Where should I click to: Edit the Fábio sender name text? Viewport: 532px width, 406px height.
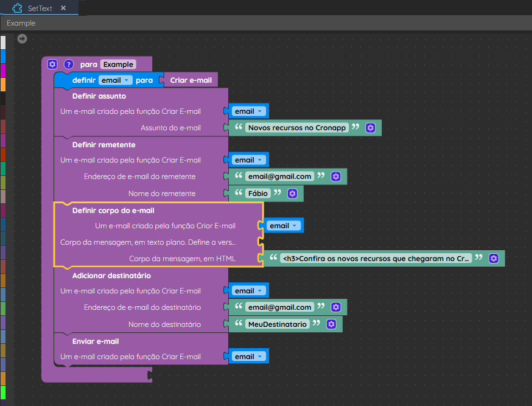point(258,194)
